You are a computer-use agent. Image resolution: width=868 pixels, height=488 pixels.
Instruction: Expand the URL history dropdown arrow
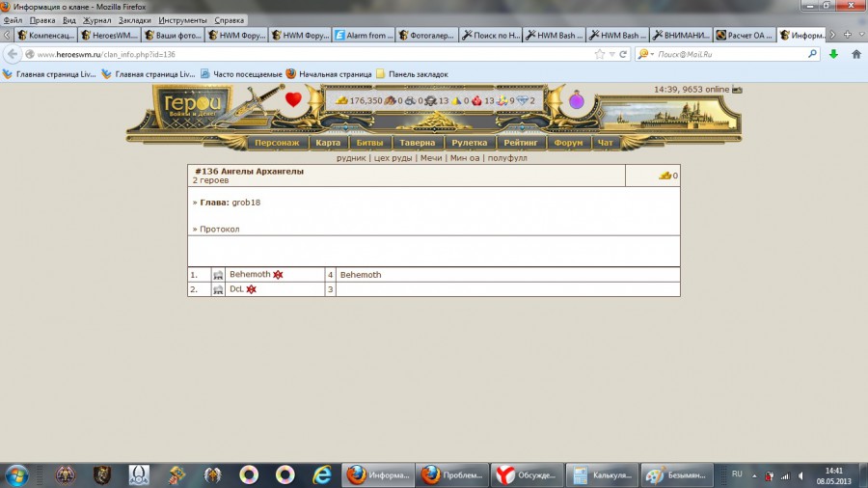click(x=611, y=54)
